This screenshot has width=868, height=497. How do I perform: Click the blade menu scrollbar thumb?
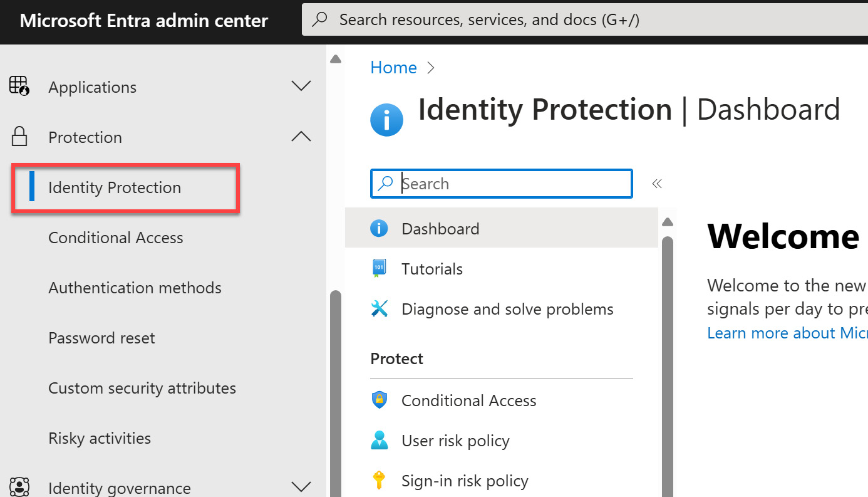(668, 366)
